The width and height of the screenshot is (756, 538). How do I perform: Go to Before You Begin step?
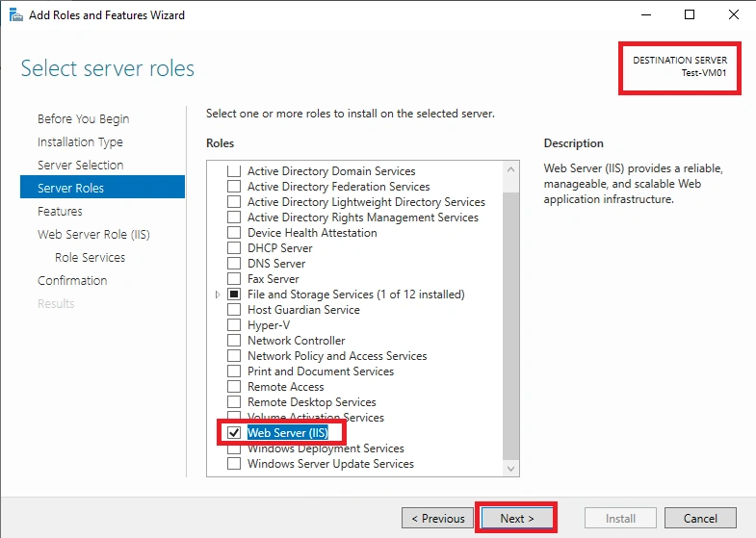pos(84,119)
